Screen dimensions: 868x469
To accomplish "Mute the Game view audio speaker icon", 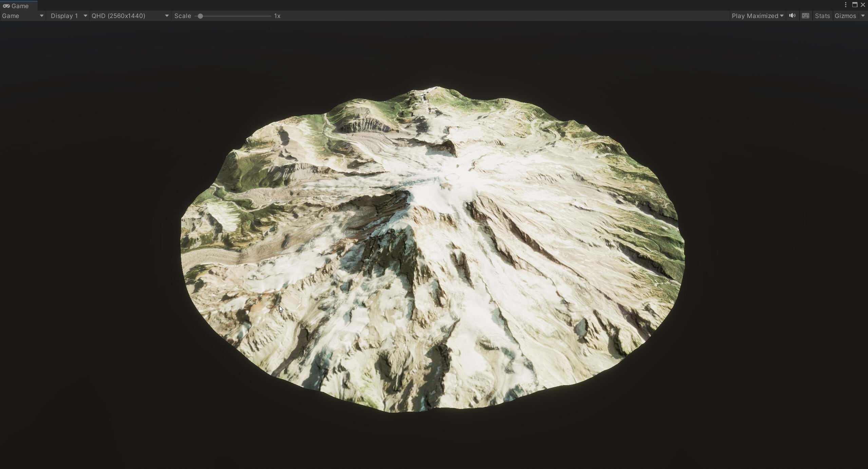I will click(792, 16).
